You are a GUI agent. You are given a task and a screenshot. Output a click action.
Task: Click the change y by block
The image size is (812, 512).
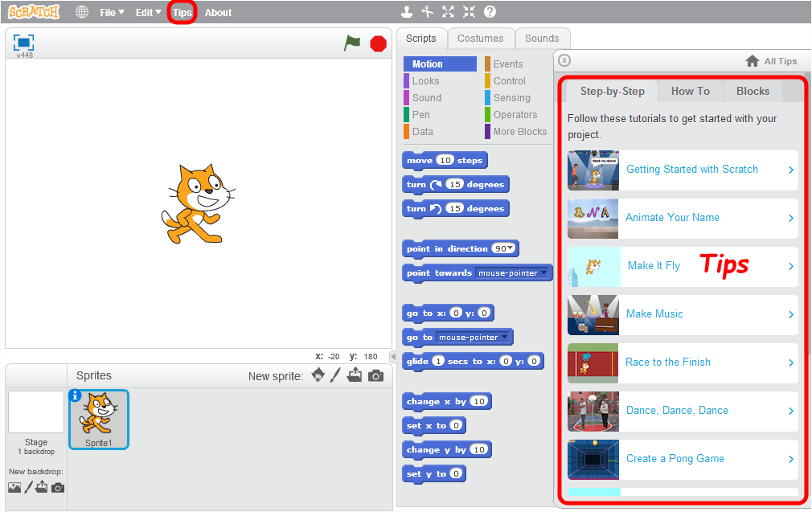[x=446, y=449]
